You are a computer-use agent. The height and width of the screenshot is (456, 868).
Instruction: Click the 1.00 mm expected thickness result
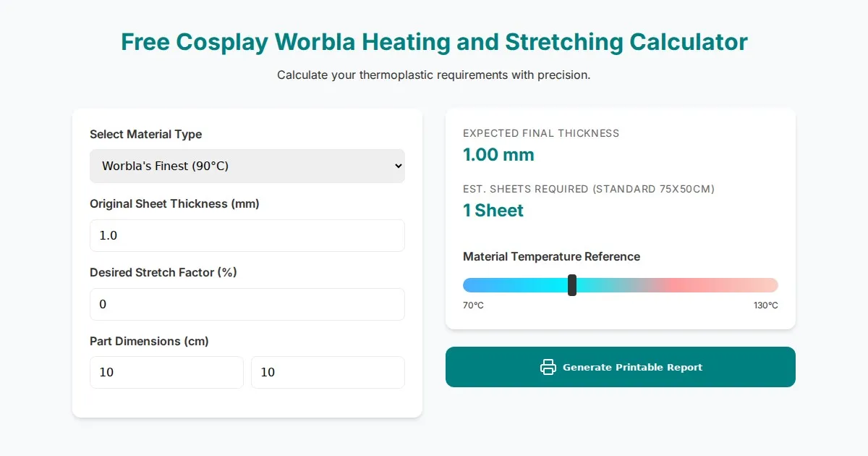click(x=498, y=154)
